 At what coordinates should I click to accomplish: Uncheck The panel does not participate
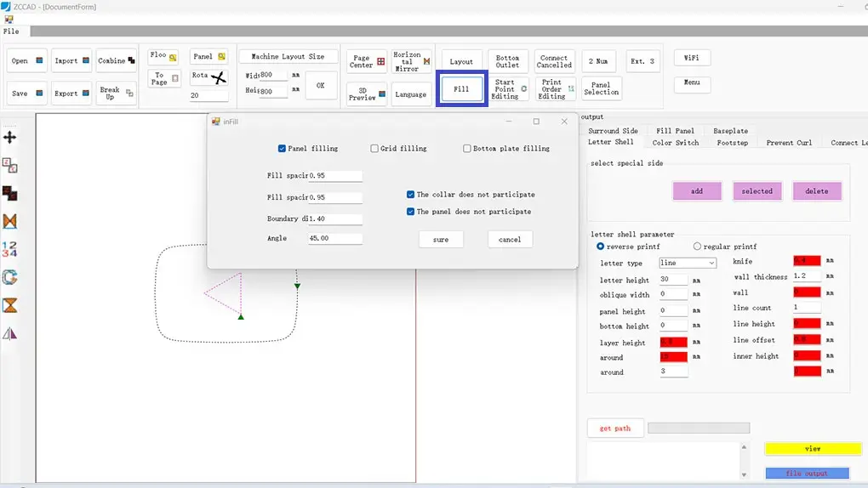tap(410, 212)
